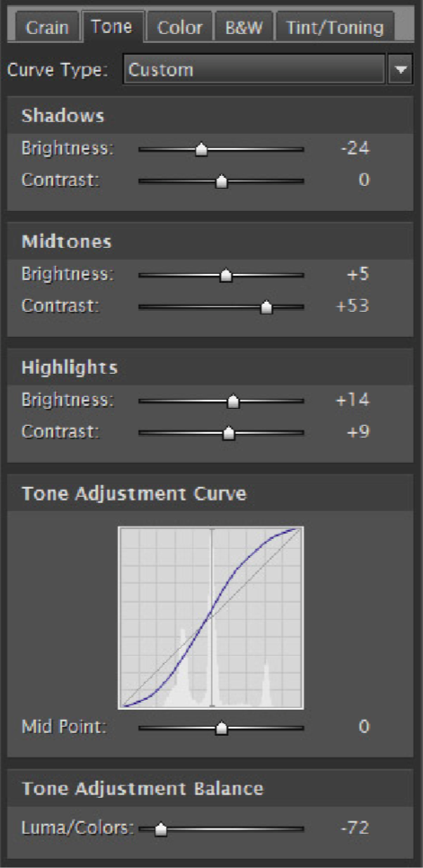Click the Shadows Brightness value -24
Screen dimensions: 423x868
pos(356,148)
